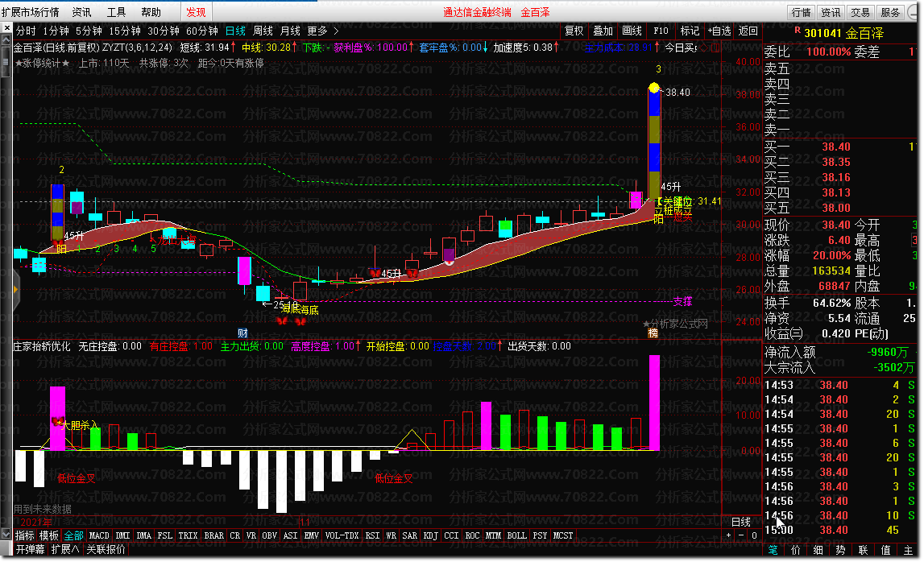Click the 榜 marker on the chart
924x562 pixels.
(653, 333)
